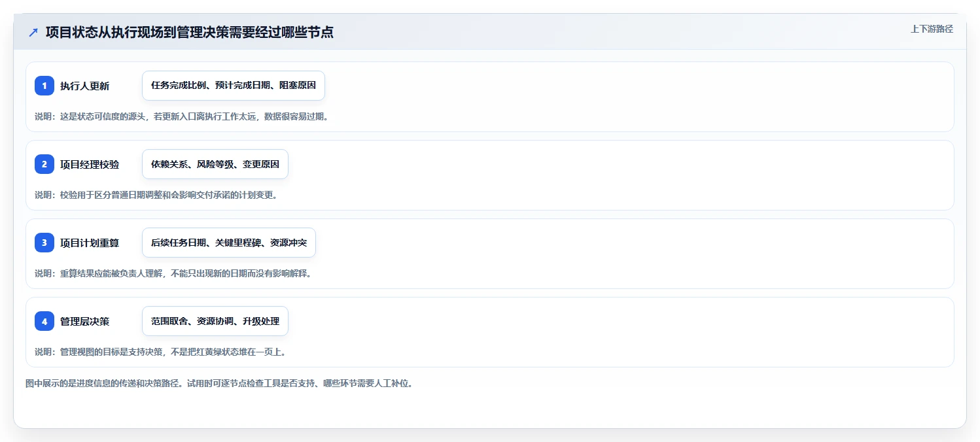Click the note starting 说明：重算结果应能被负责人理解
The height and width of the screenshot is (442, 980).
coord(173,273)
